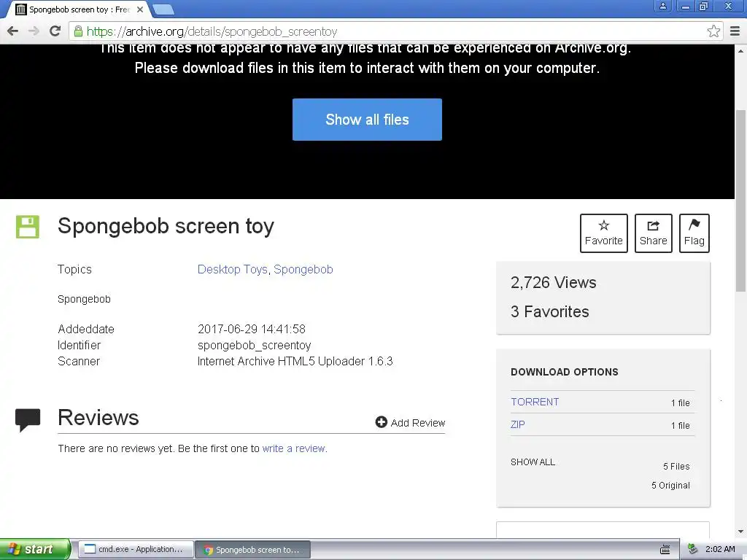
Task: Close the Spongebob screen toy tab
Action: click(139, 9)
